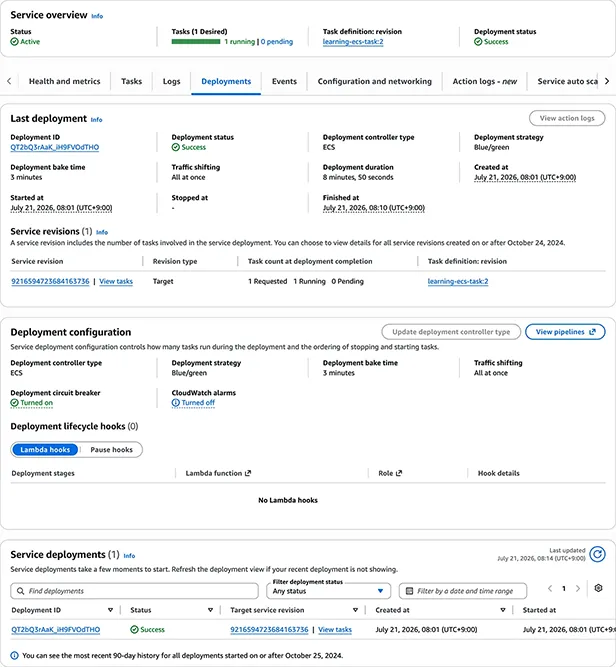Screen dimensions: 616x667
Task: Click the CloudWatch alarms info icon
Action: (175, 402)
